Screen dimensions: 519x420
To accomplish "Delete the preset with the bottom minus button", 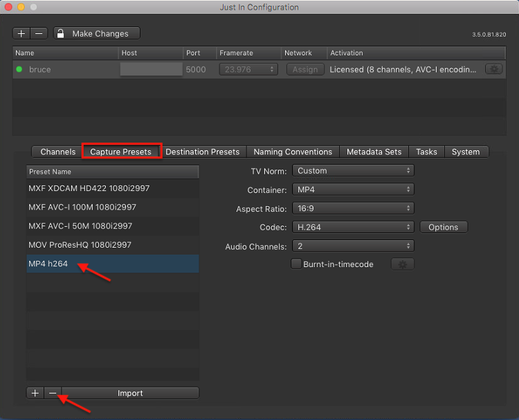I will [53, 393].
